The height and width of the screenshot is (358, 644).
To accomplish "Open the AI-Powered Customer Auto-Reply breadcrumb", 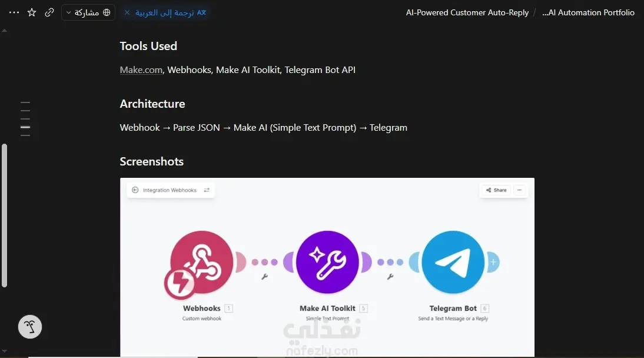I will (467, 12).
